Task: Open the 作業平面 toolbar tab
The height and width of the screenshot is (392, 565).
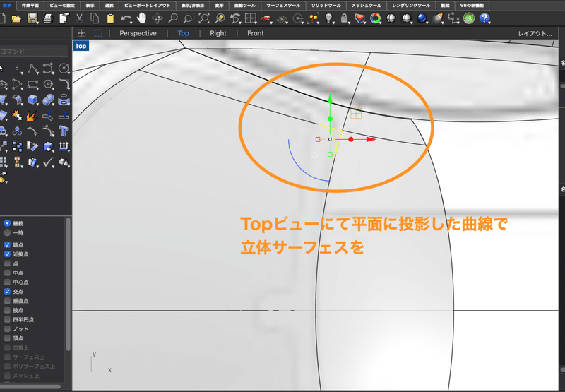Action: (30, 6)
